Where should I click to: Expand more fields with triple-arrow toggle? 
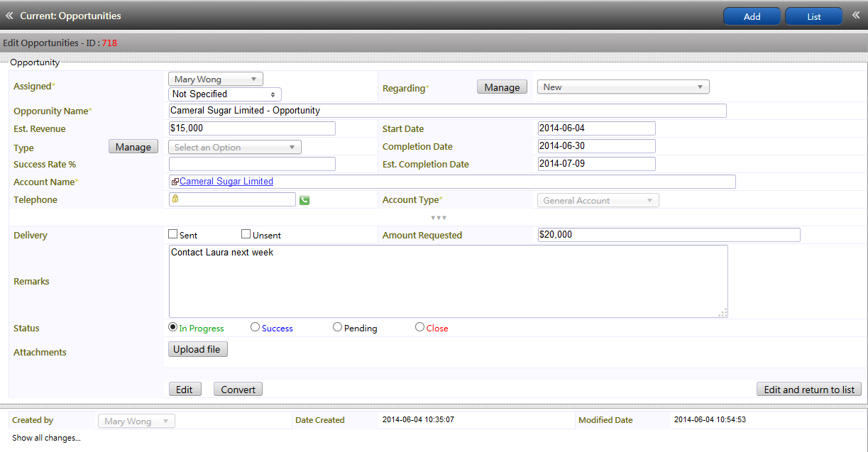click(x=438, y=217)
